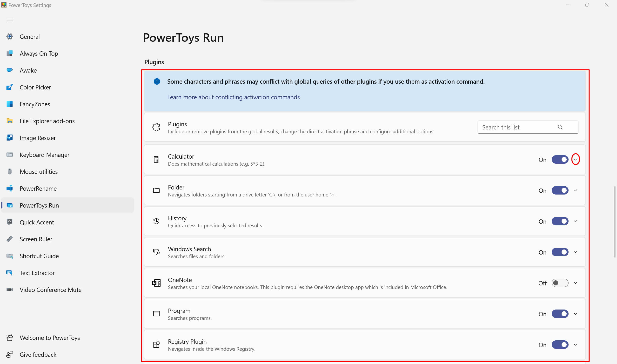Disable the Calculator plugin toggle
617x364 pixels.
[x=560, y=159]
